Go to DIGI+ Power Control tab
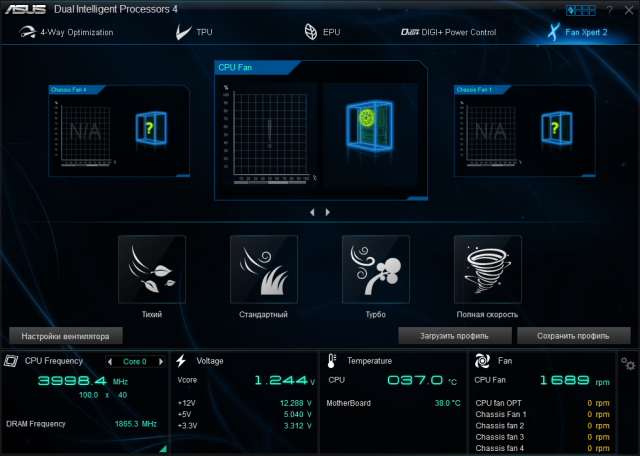 click(x=448, y=32)
